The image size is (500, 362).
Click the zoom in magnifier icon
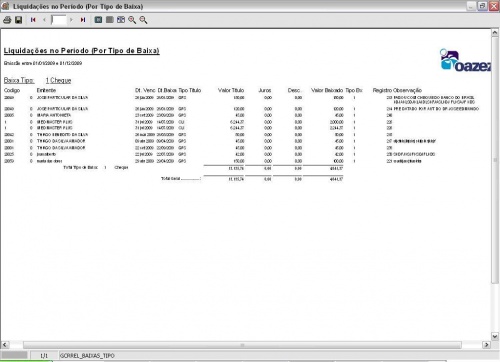132,20
